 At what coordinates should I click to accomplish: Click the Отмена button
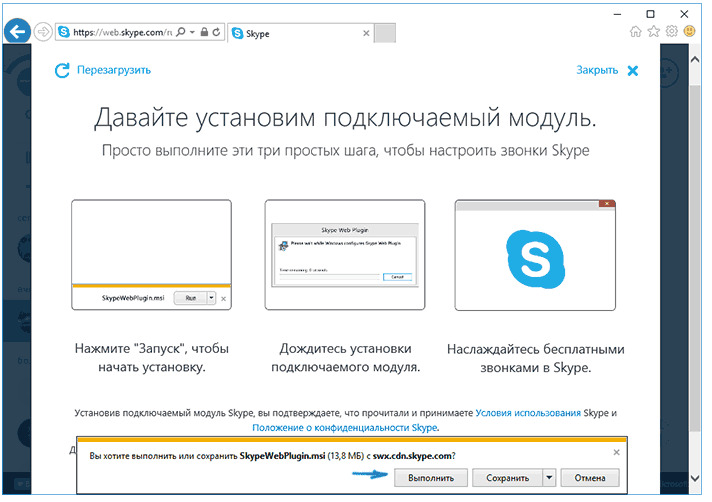tap(590, 478)
